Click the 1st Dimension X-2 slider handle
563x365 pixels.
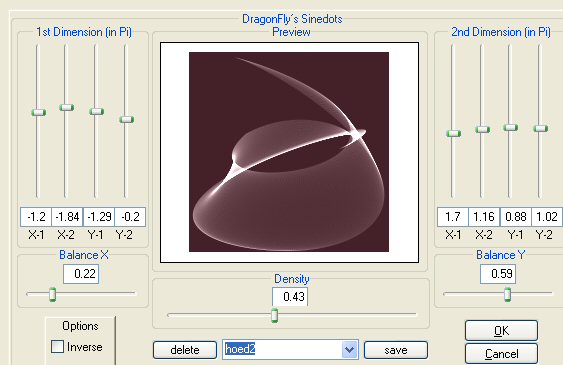pyautogui.click(x=67, y=107)
